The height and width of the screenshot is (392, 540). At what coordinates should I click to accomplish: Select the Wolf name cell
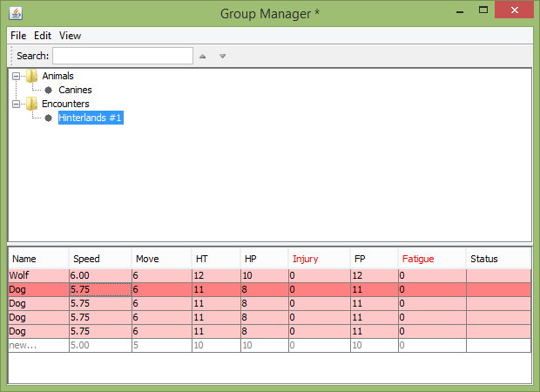(38, 275)
